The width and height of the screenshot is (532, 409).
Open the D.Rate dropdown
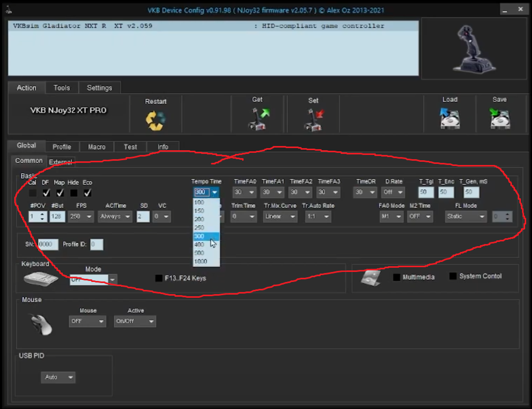pyautogui.click(x=393, y=192)
